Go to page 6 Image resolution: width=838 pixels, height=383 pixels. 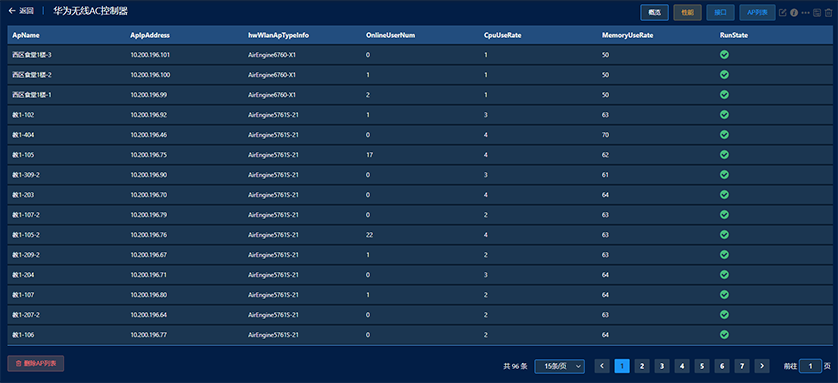[721, 366]
